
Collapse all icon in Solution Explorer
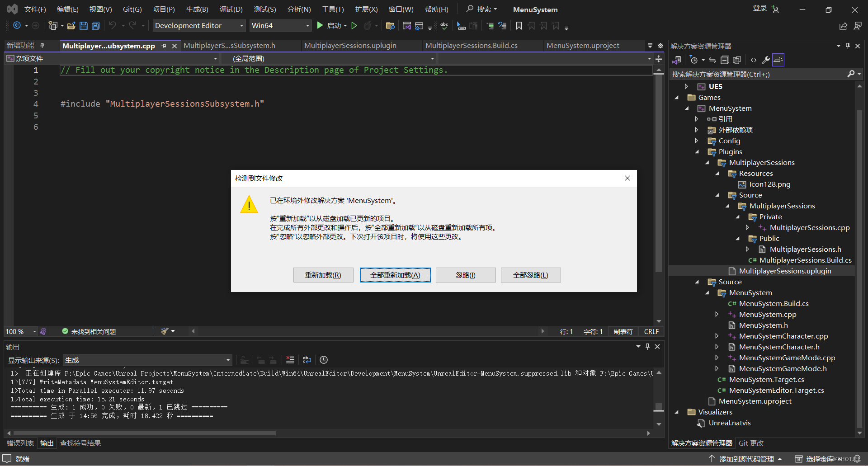725,60
